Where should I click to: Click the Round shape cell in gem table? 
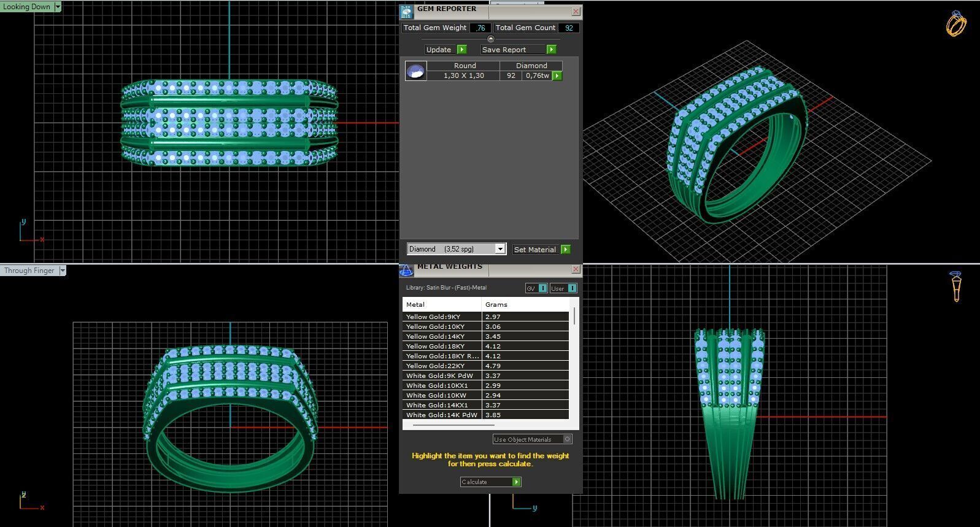(465, 66)
